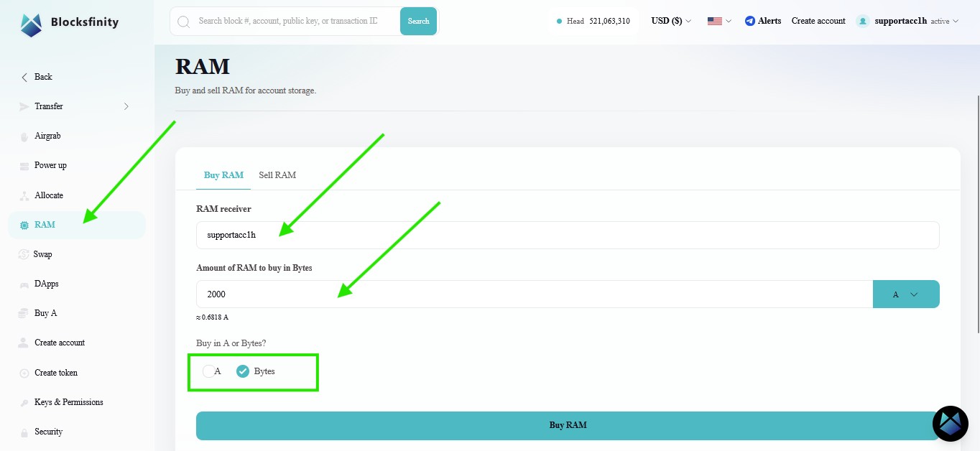The image size is (980, 451).
Task: Switch to the Sell RAM tab
Action: (x=277, y=175)
